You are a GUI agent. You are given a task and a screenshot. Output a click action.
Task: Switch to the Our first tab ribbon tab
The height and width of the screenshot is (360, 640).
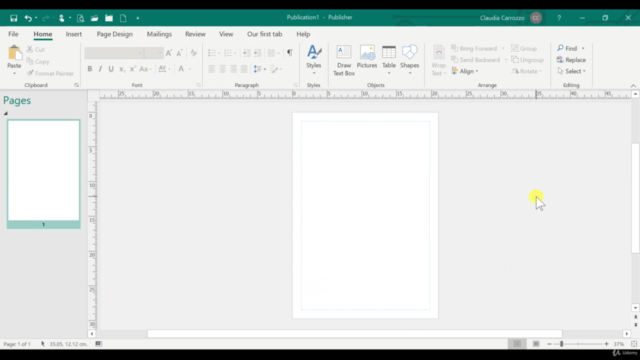pyautogui.click(x=264, y=34)
